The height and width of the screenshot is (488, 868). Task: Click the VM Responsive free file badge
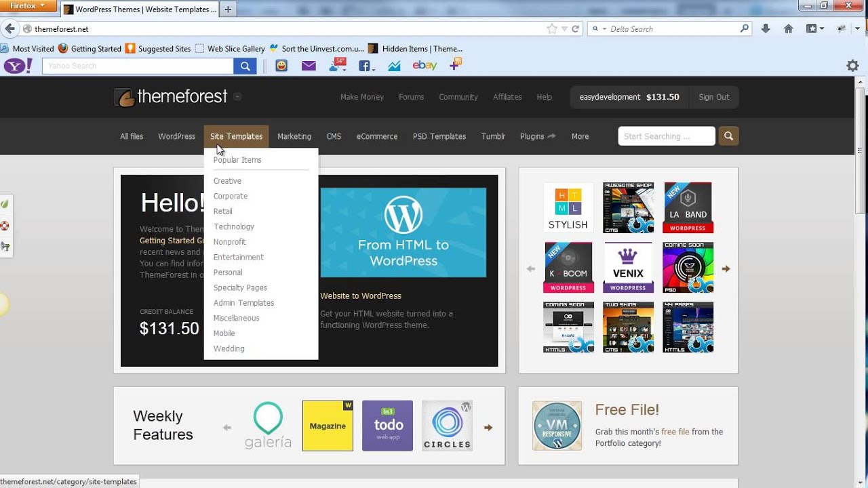[557, 426]
